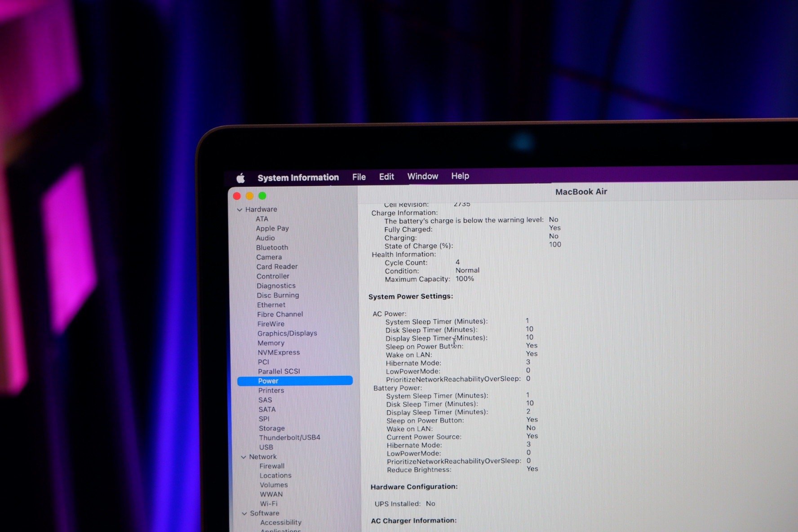The height and width of the screenshot is (532, 798).
Task: Click the AC Charger Information heading
Action: click(413, 520)
